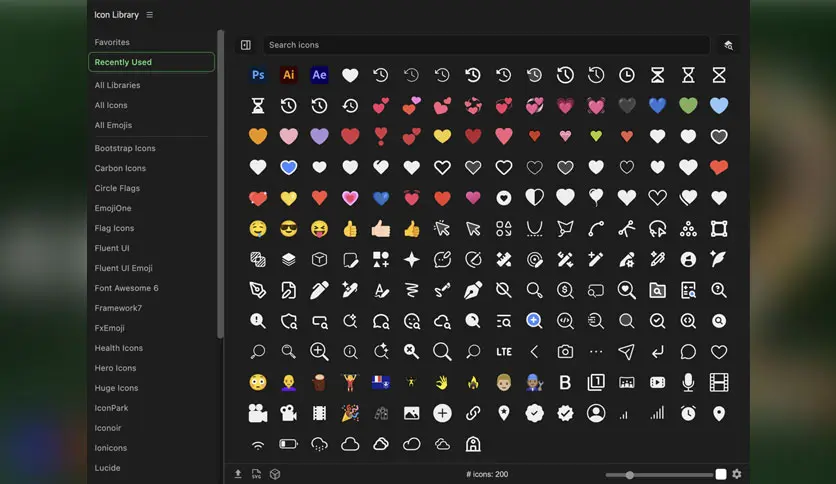Open Bootstrap Icons library
Screen dimensions: 836x484
click(125, 148)
